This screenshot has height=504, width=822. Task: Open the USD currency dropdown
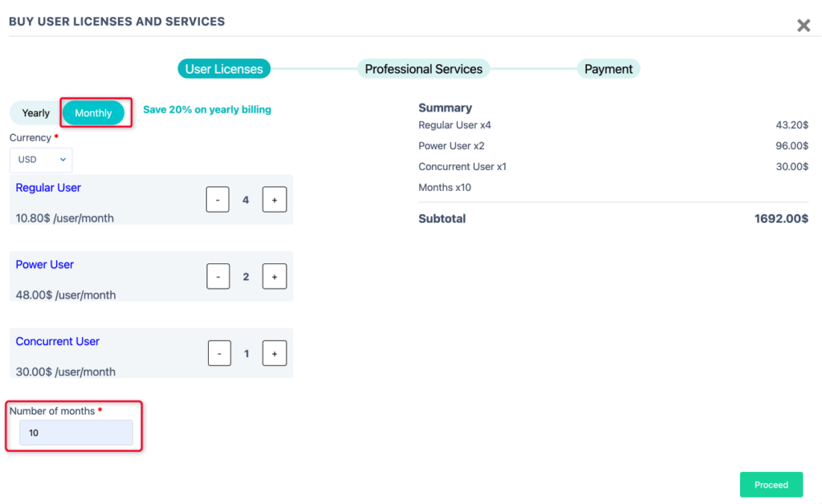tap(41, 160)
